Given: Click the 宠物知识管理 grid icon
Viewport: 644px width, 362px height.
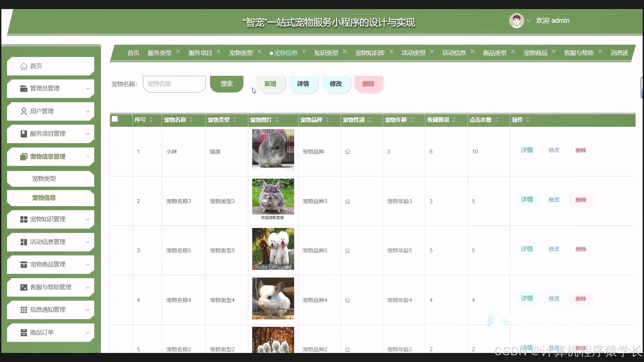Looking at the screenshot, I should [x=23, y=219].
